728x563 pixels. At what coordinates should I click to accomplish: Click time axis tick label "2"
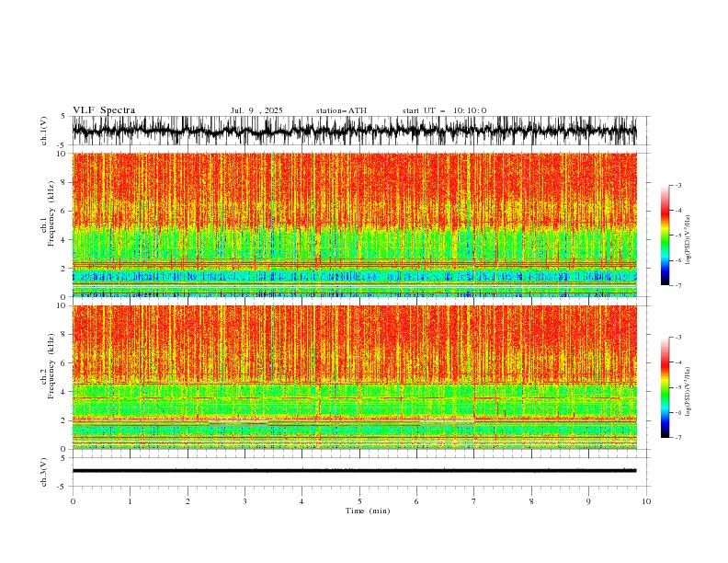(x=188, y=501)
